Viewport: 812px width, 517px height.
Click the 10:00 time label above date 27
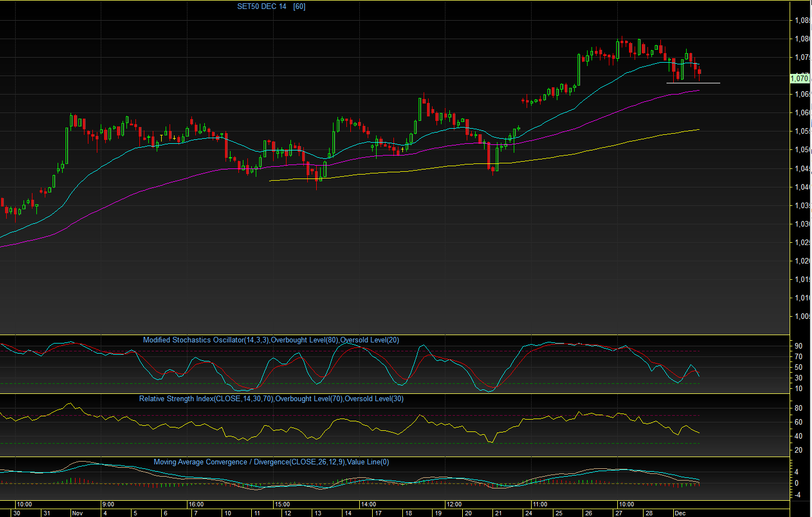coord(626,504)
